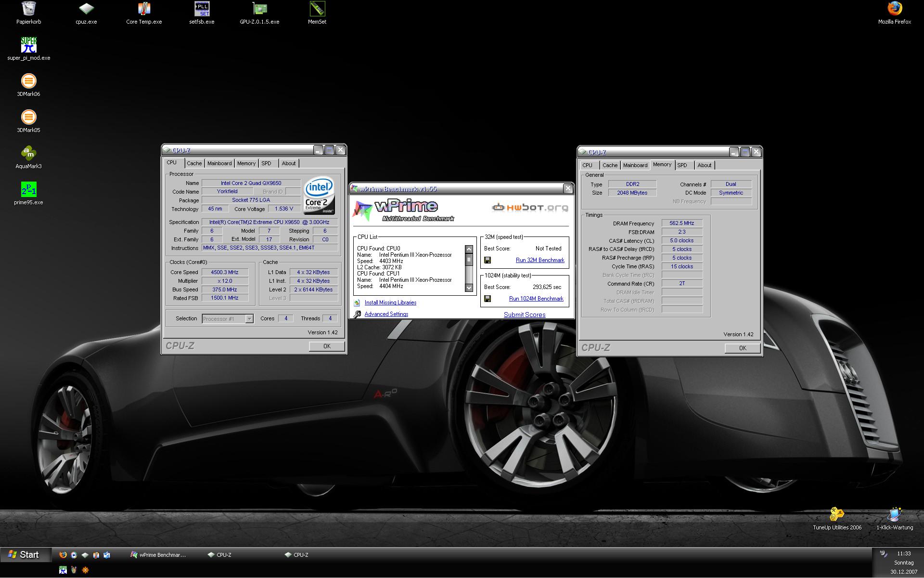Click DRAM Frequency value 562.5 MHz
924x578 pixels.
pyautogui.click(x=682, y=223)
